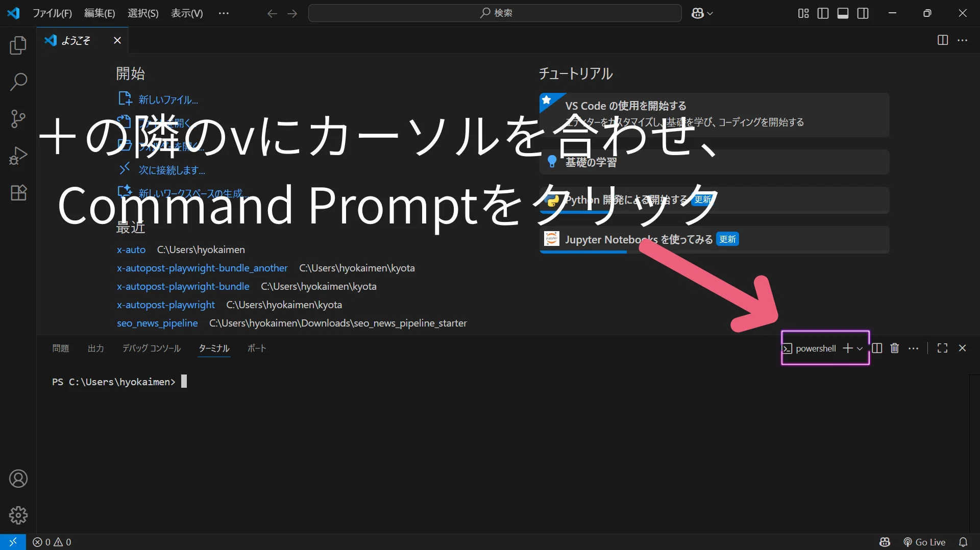The width and height of the screenshot is (980, 550).
Task: Expand the title bar menu overflow ellipsis
Action: 224,13
